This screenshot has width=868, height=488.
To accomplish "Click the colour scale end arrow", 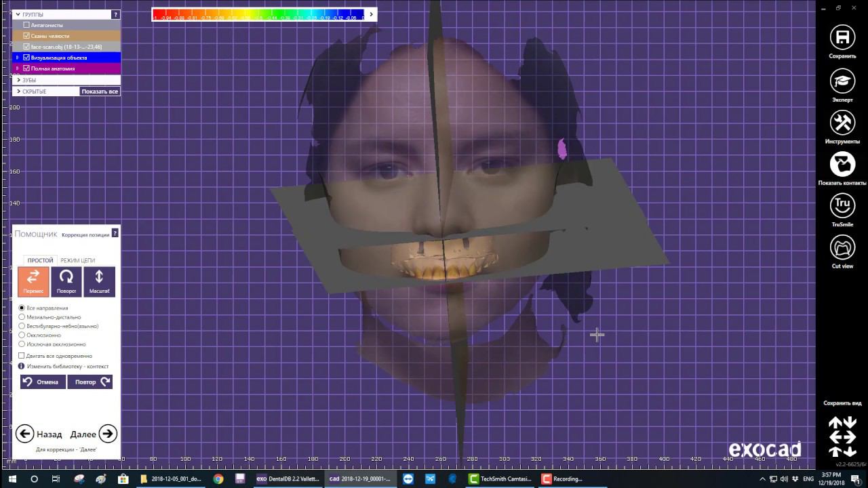I will pos(371,14).
